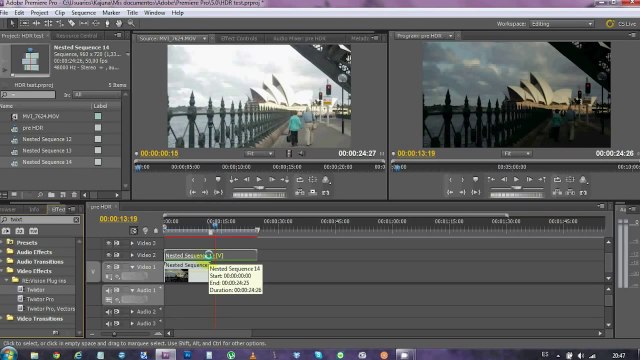Expand the Audio Effects folder
This screenshot has height=360, width=640.
2,252
